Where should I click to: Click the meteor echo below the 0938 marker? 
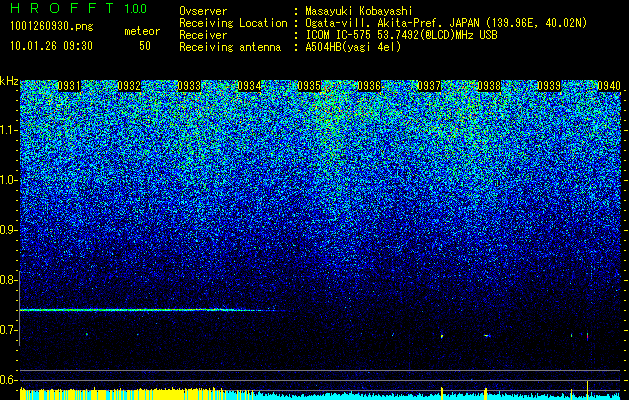coord(487,335)
